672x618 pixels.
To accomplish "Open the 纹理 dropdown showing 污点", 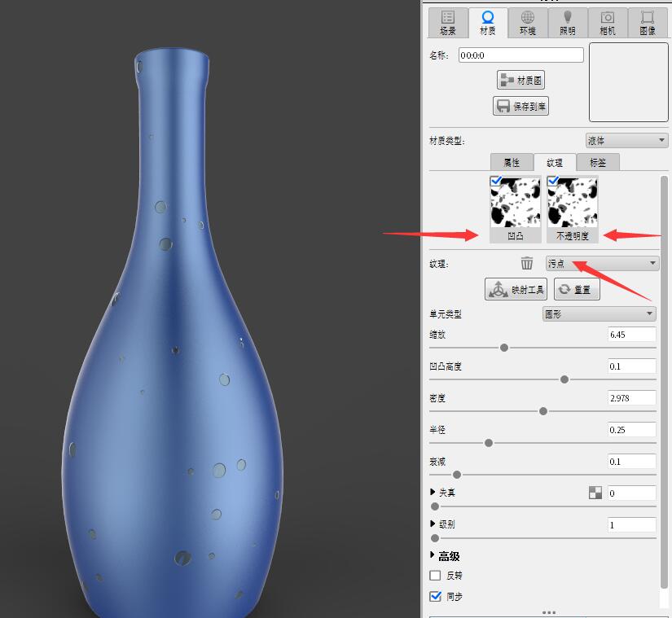I will point(602,263).
